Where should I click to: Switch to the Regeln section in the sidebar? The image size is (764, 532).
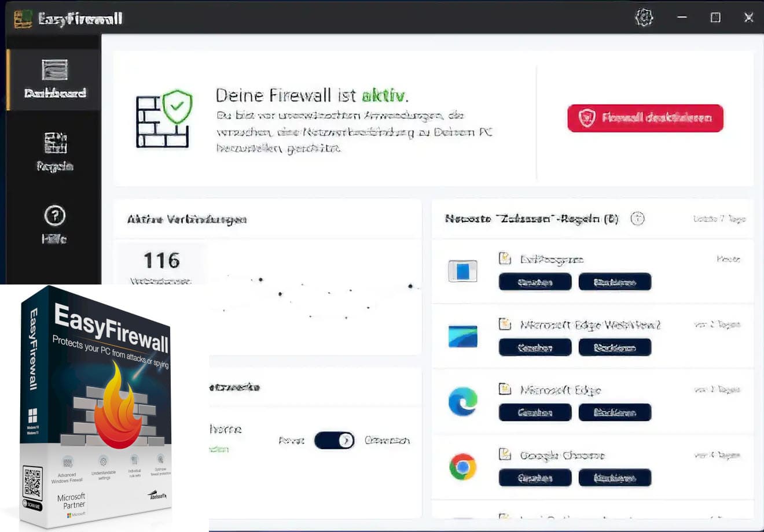(54, 152)
